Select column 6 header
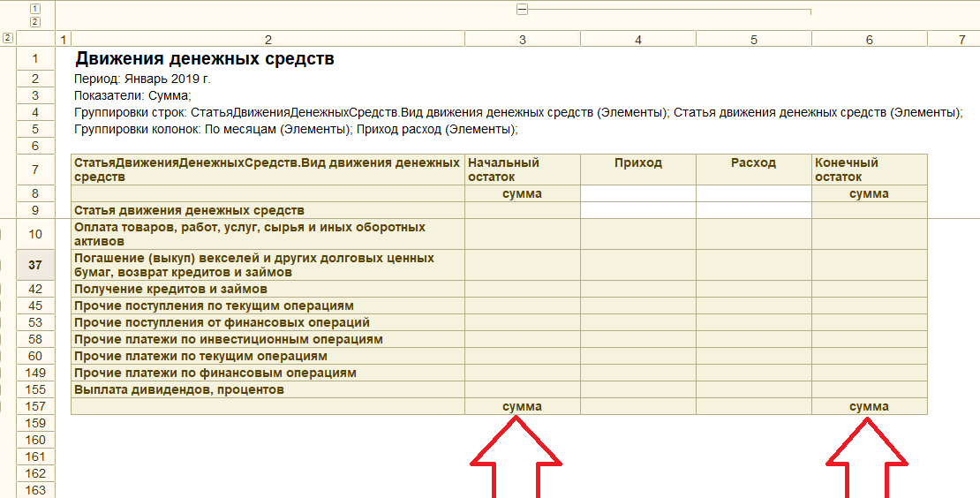 pos(869,39)
